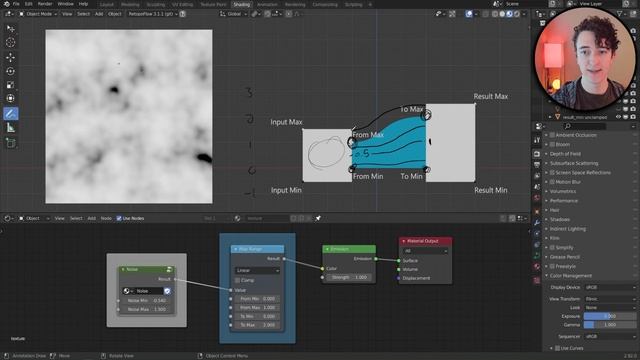Expand the Depth of Field panel
This screenshot has width=640, height=360.
pos(565,154)
